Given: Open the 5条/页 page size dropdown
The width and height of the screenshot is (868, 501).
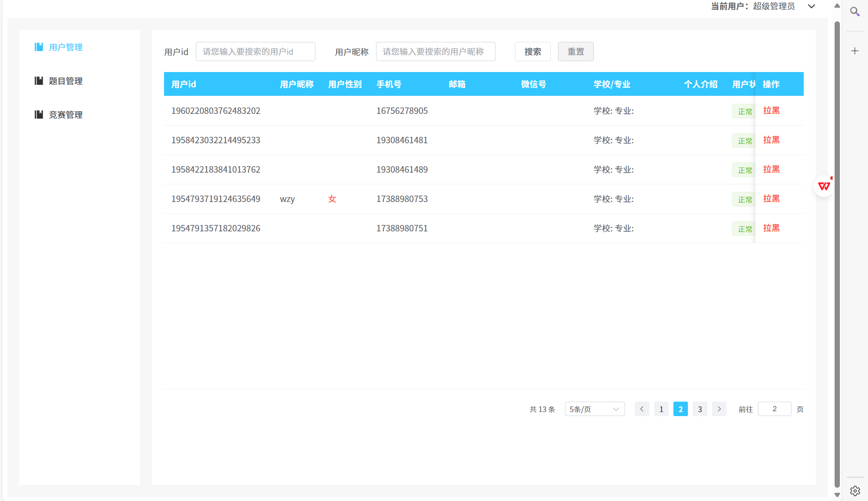Looking at the screenshot, I should click(594, 409).
